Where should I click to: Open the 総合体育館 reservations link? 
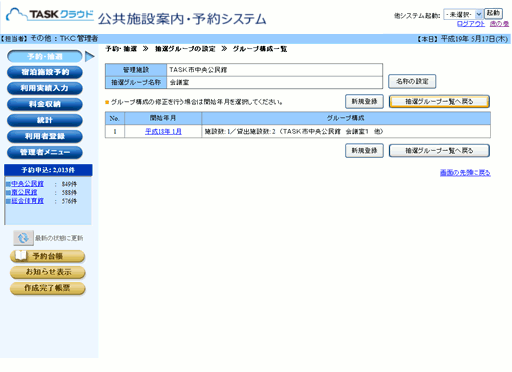click(x=27, y=201)
